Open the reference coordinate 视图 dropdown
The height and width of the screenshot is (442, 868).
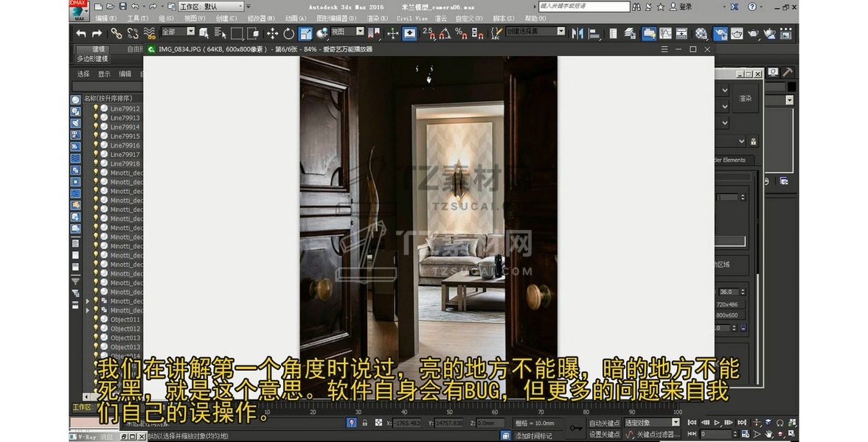[347, 32]
